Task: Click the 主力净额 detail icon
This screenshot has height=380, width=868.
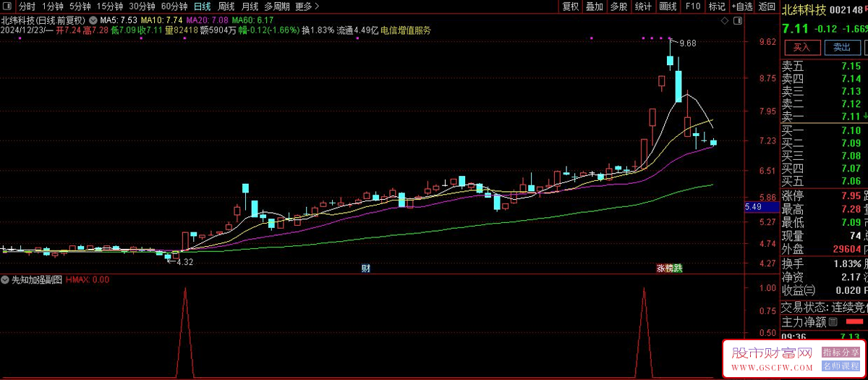Action: coord(833,322)
